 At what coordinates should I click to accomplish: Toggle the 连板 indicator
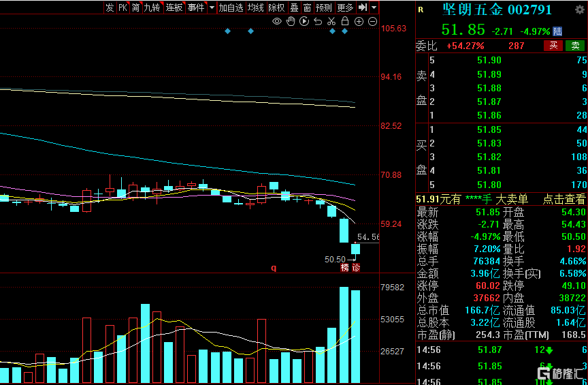[174, 7]
